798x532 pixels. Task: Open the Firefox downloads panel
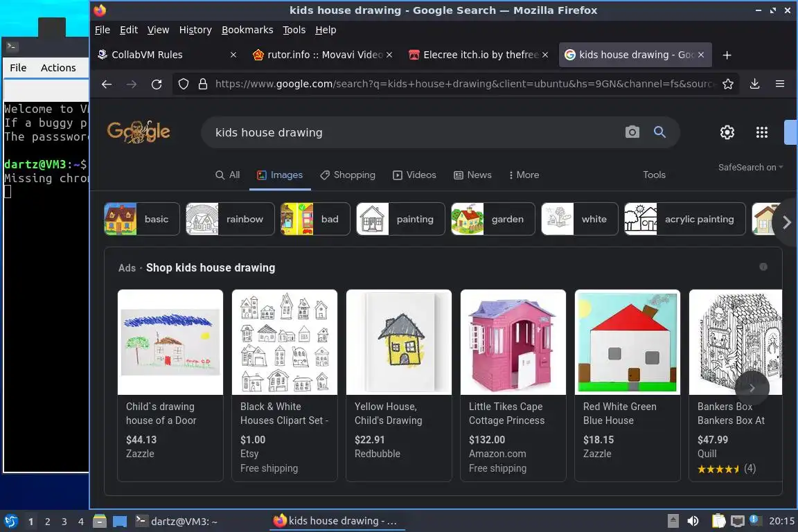[x=755, y=84]
